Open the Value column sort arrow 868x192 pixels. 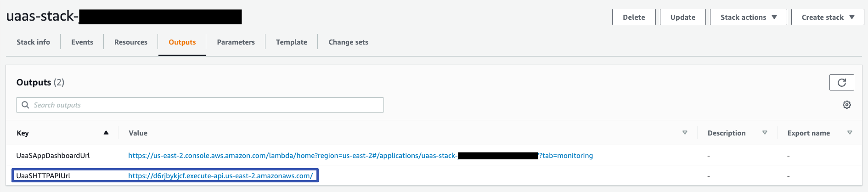[x=685, y=133]
